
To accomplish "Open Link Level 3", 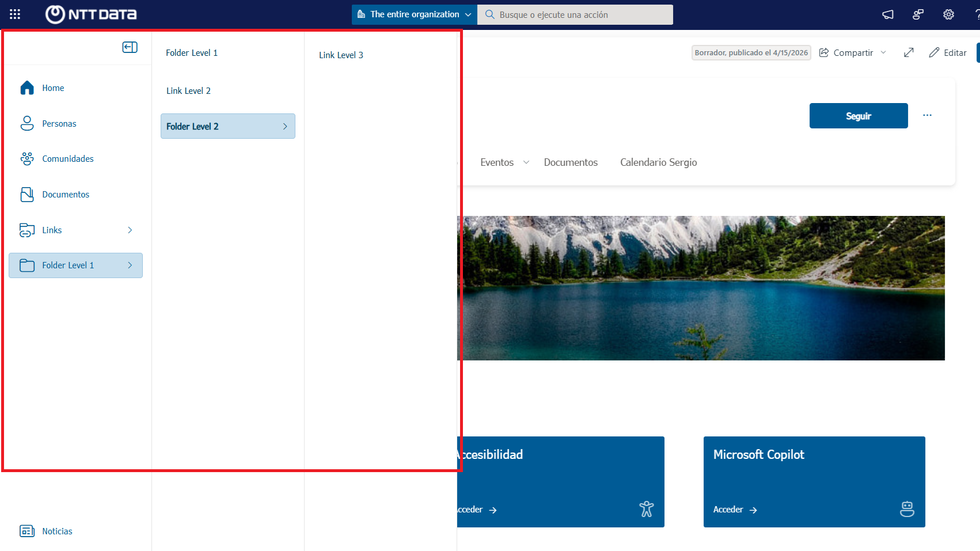I will click(x=341, y=55).
